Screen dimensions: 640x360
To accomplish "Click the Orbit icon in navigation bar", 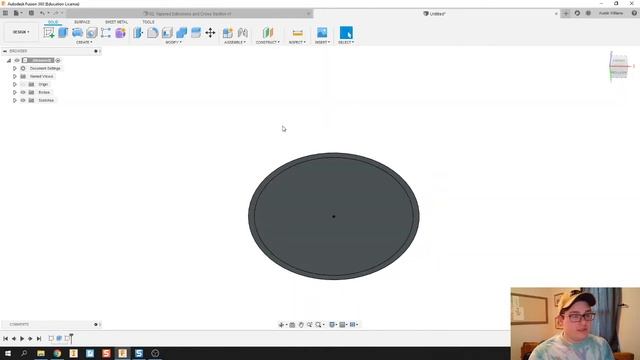I will coord(281,324).
